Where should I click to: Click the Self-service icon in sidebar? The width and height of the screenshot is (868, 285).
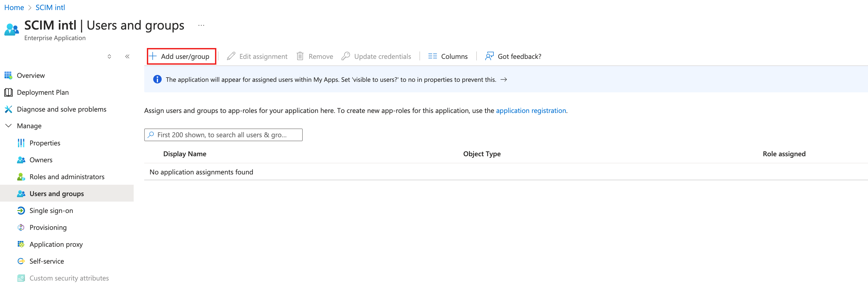pos(21,261)
